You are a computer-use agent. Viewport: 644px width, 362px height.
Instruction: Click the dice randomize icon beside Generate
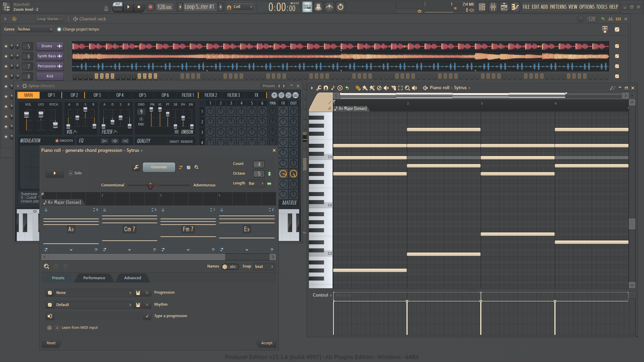coord(189,167)
